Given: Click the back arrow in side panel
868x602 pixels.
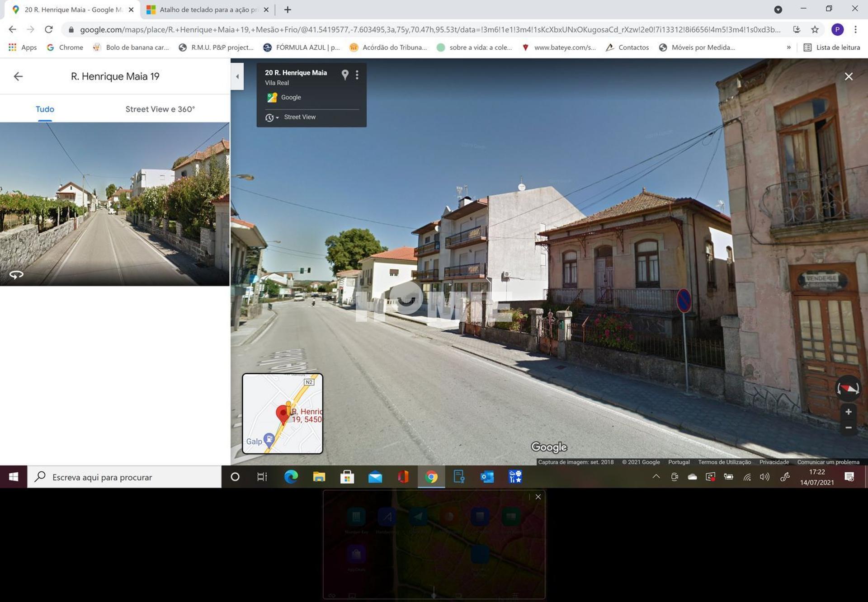Looking at the screenshot, I should pos(18,76).
